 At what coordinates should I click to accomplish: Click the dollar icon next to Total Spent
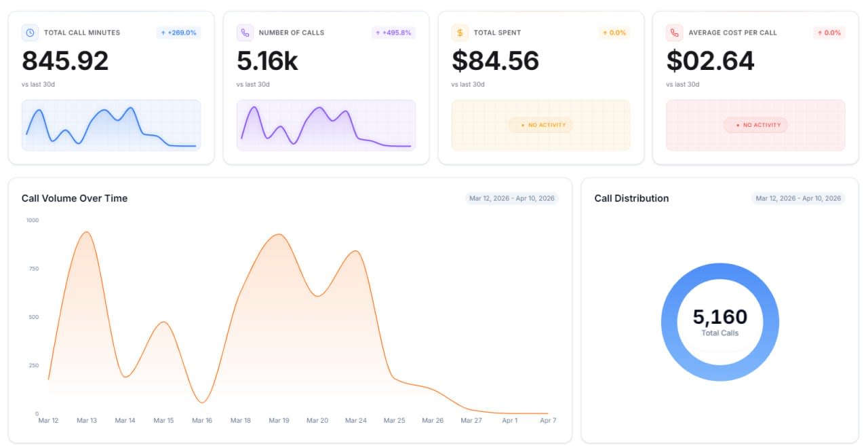coord(460,33)
